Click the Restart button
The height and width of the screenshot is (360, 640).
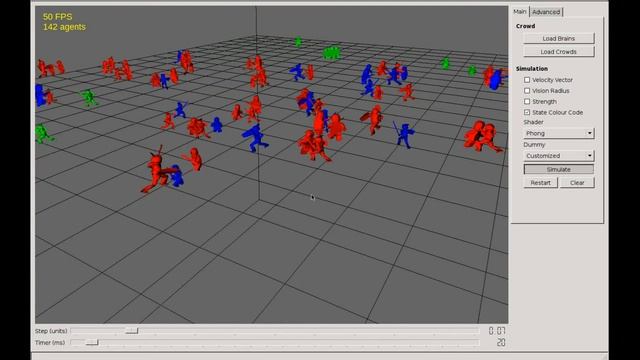click(x=540, y=183)
